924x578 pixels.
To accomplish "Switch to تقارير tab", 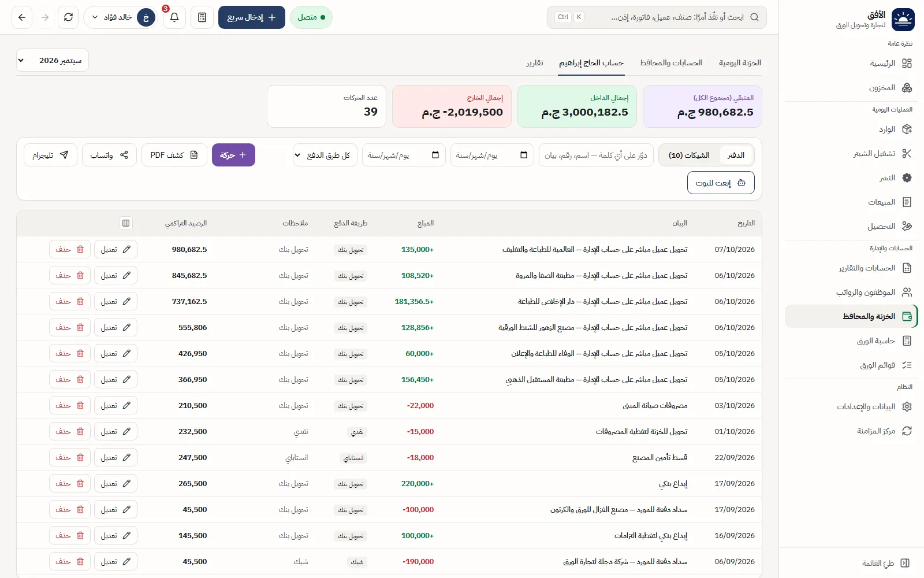I will pos(534,62).
